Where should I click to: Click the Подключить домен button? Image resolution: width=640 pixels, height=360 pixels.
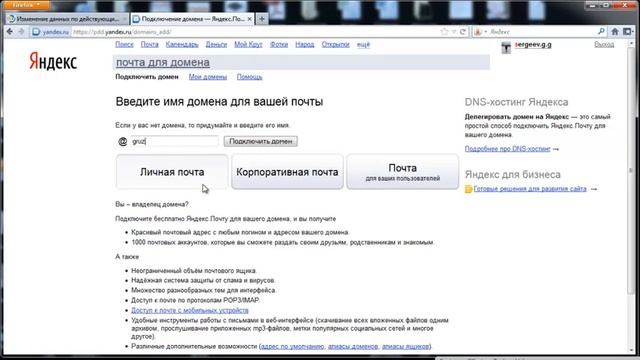[x=260, y=141]
